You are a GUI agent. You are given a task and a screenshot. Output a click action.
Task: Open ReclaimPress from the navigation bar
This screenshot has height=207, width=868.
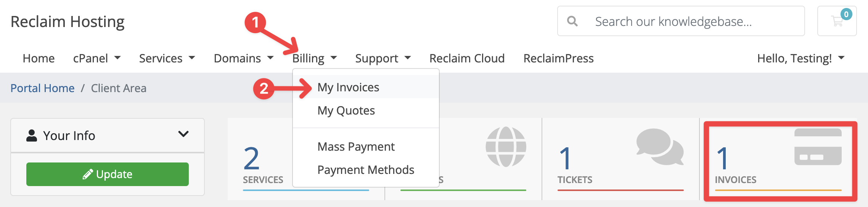pyautogui.click(x=558, y=58)
